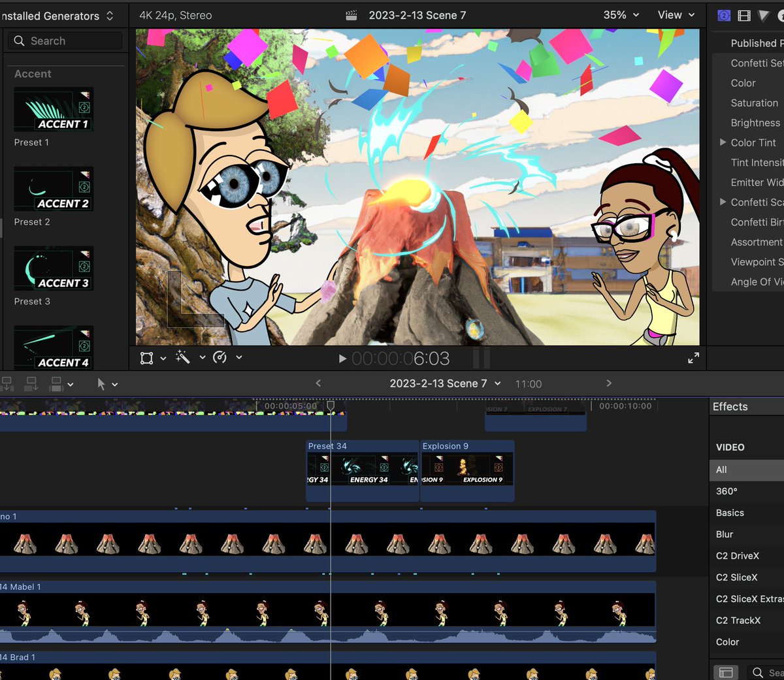This screenshot has height=680, width=784.
Task: Select the Transform tool below the viewer
Action: (146, 357)
